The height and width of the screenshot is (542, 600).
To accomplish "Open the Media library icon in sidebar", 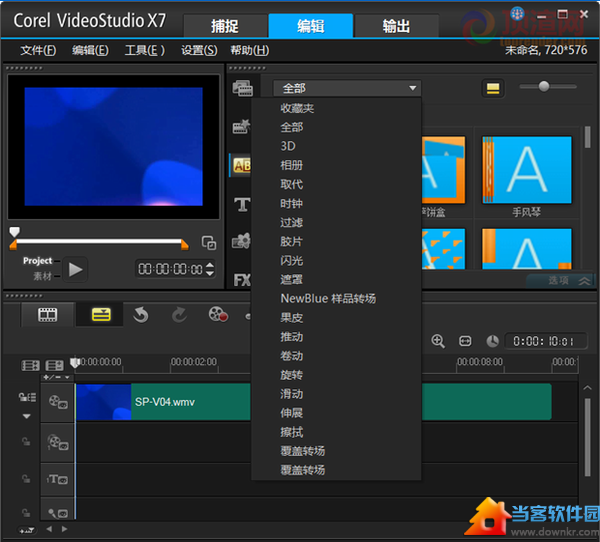I will (242, 88).
